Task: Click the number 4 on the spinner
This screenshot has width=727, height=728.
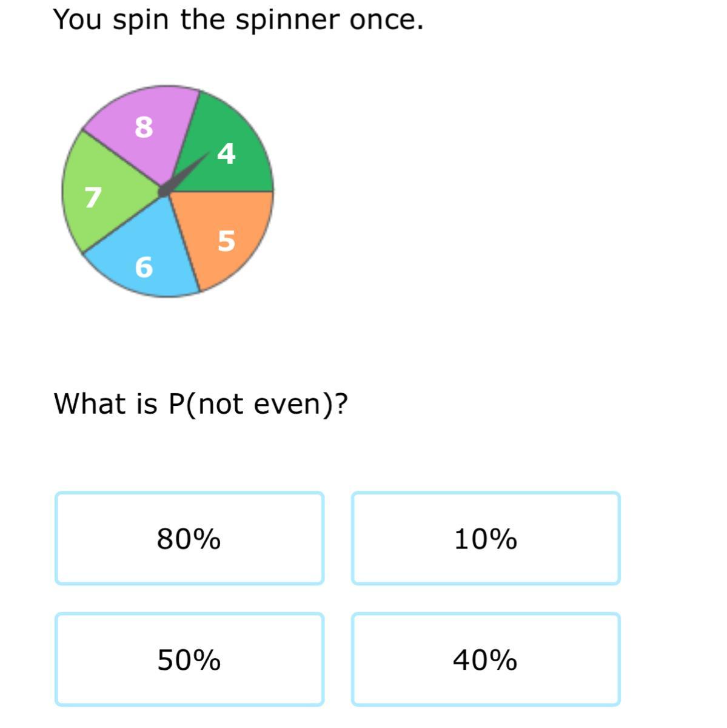Action: (226, 153)
